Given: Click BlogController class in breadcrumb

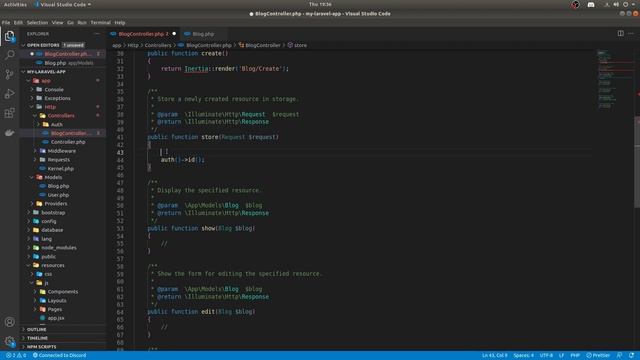Looking at the screenshot, I should (260, 45).
